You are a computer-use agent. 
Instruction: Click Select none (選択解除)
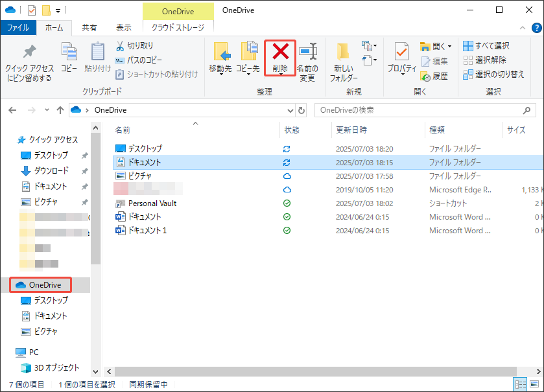tap(484, 60)
